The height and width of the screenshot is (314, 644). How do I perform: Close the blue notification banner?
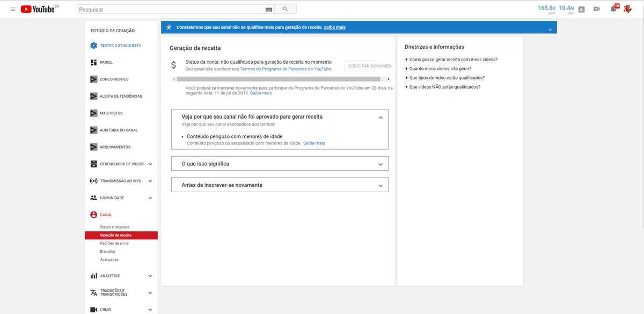pyautogui.click(x=550, y=30)
